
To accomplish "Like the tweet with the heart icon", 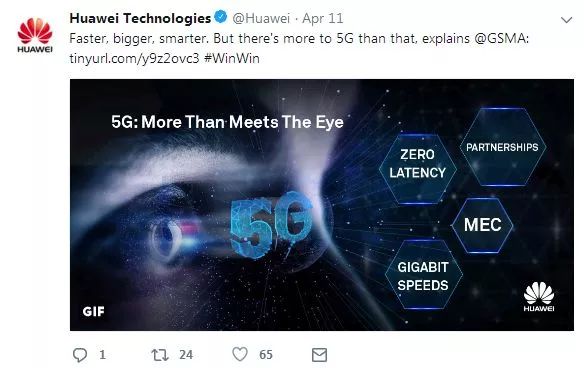I will (240, 354).
